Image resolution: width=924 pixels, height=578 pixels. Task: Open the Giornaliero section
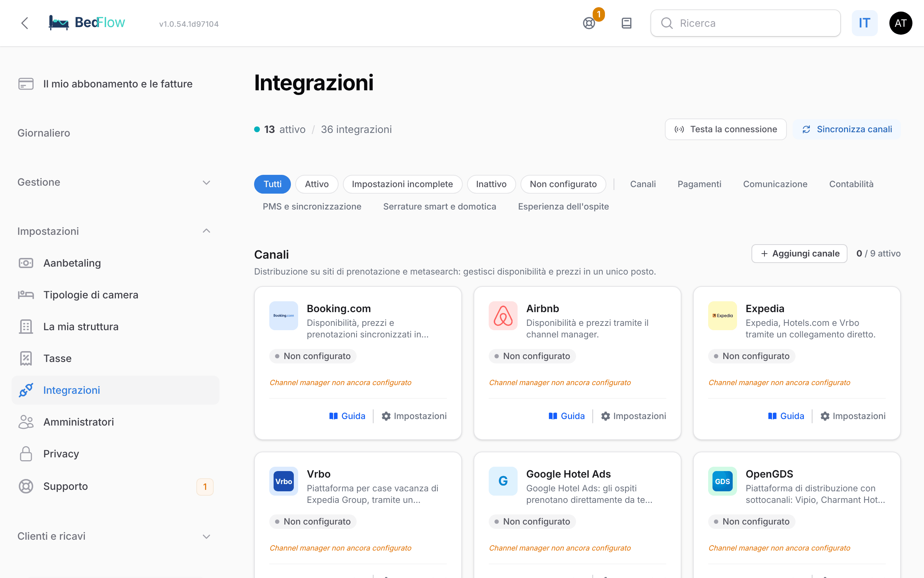point(44,133)
